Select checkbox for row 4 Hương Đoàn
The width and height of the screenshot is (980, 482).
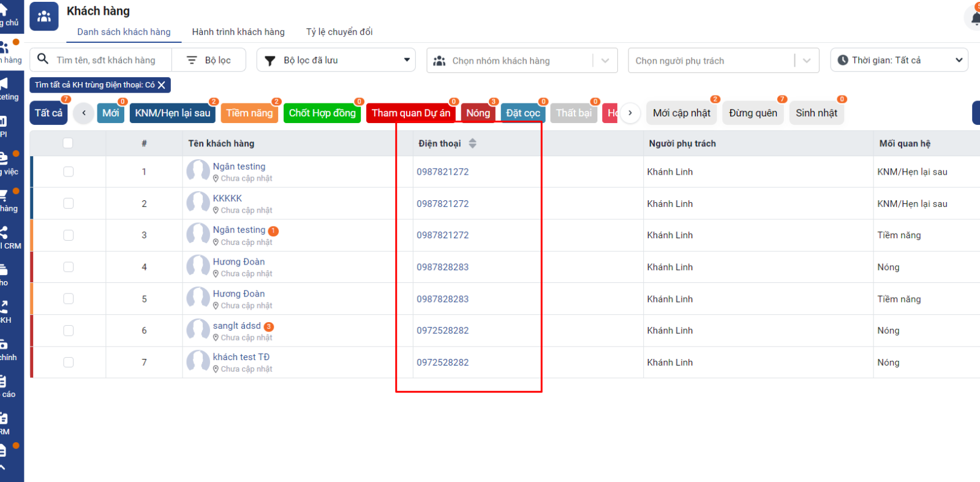68,267
